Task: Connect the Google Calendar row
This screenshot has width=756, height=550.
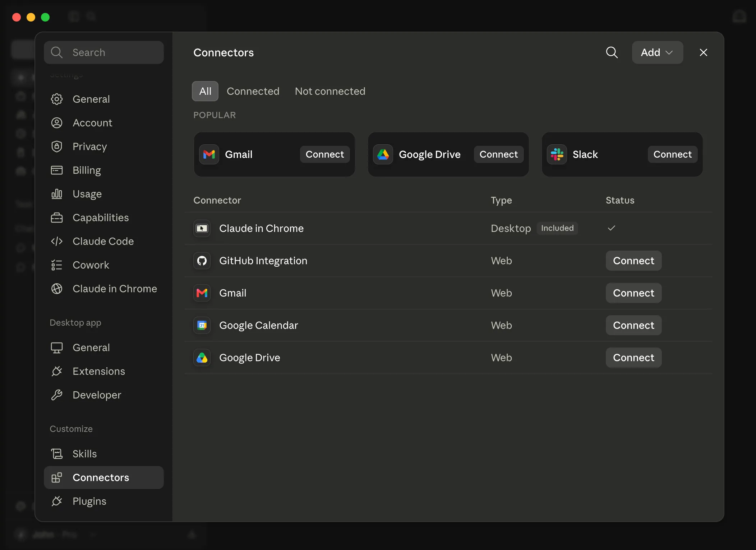Action: 633,325
